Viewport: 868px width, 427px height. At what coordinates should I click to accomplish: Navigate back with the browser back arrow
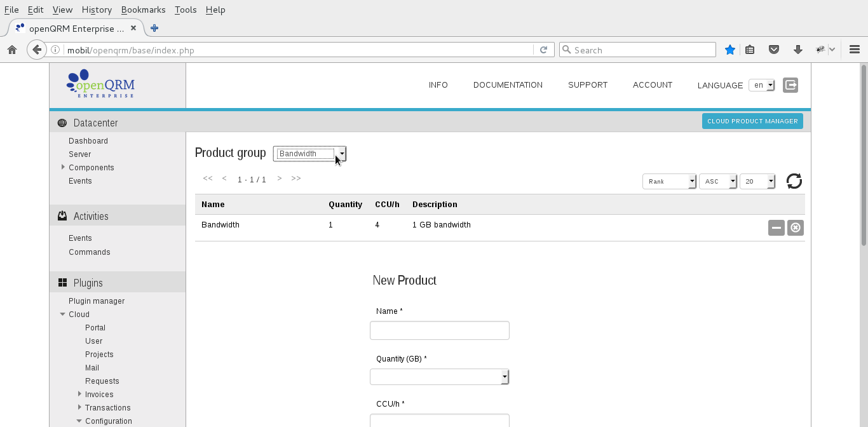[37, 50]
